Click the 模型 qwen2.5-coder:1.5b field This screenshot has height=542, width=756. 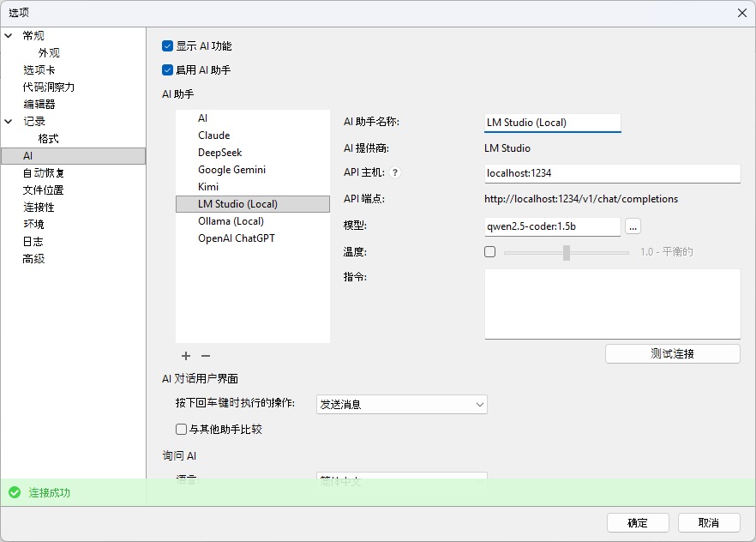(553, 226)
